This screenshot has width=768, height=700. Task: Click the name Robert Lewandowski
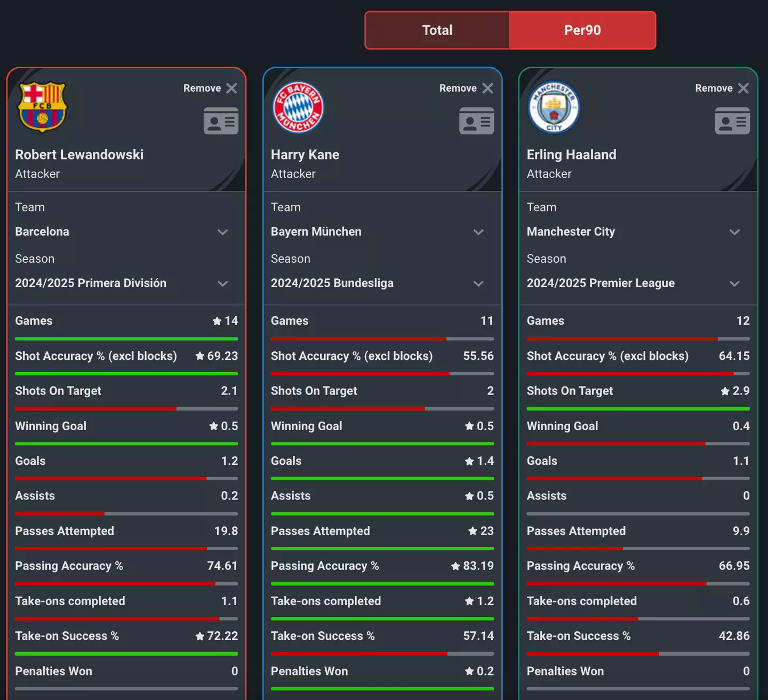point(79,155)
